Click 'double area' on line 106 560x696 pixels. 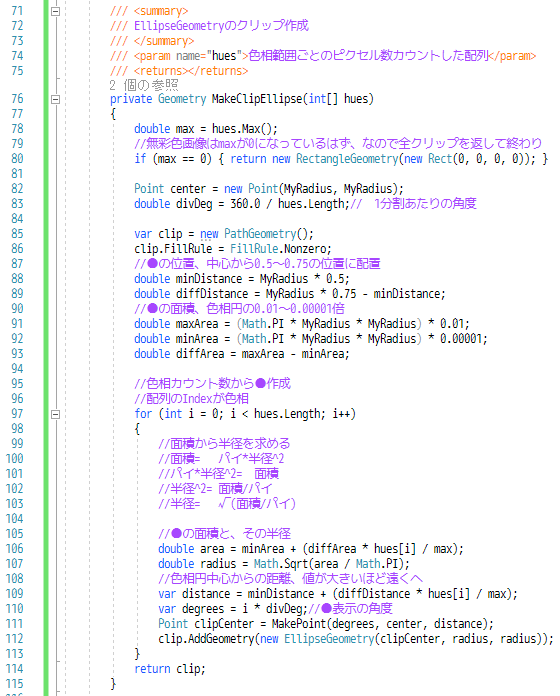click(191, 550)
